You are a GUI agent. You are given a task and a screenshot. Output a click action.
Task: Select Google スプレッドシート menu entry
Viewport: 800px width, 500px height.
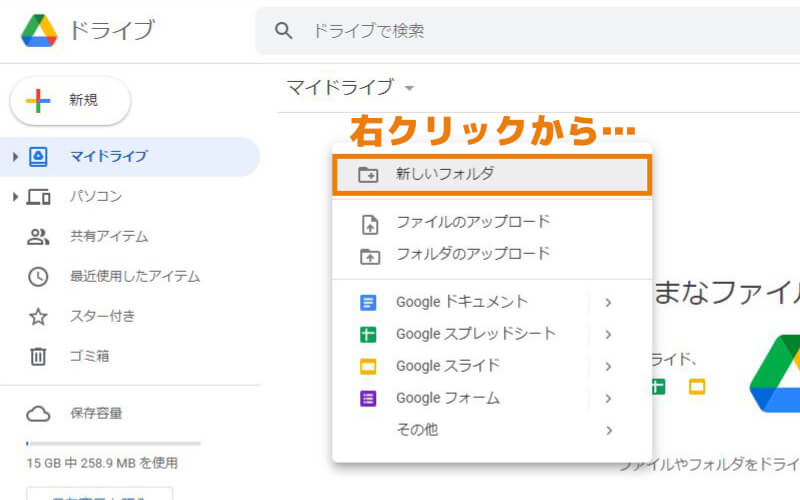[492, 334]
